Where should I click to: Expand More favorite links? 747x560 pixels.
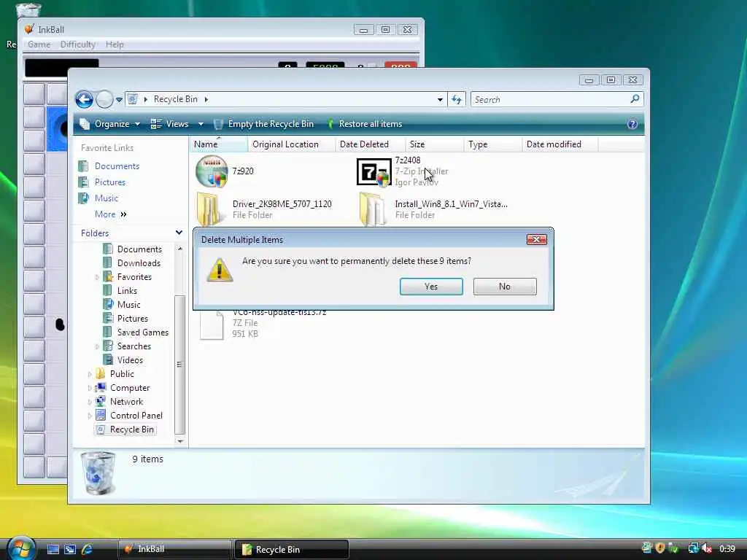point(111,214)
